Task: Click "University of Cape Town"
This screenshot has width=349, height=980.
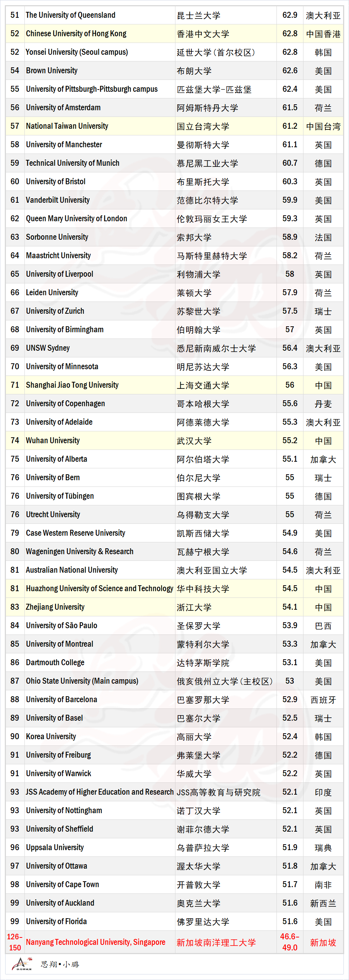Action: point(63,885)
